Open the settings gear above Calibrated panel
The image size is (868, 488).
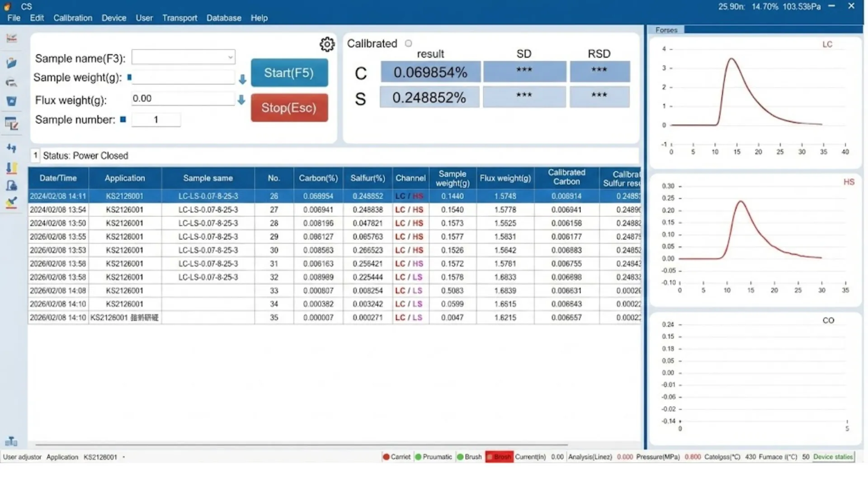click(x=327, y=44)
